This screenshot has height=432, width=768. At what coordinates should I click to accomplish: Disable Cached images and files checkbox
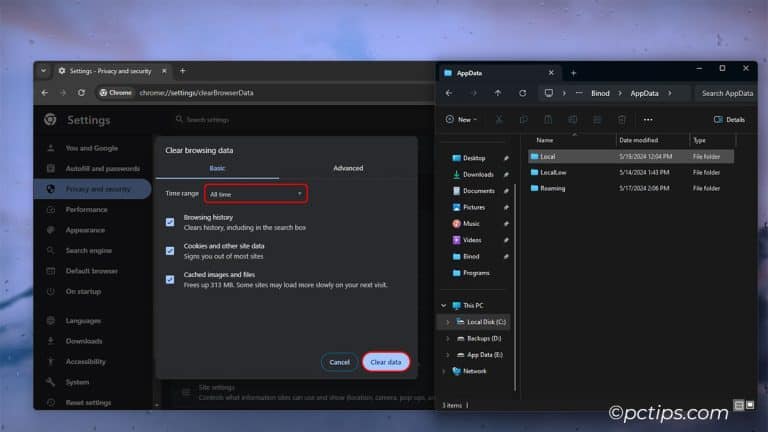click(170, 279)
